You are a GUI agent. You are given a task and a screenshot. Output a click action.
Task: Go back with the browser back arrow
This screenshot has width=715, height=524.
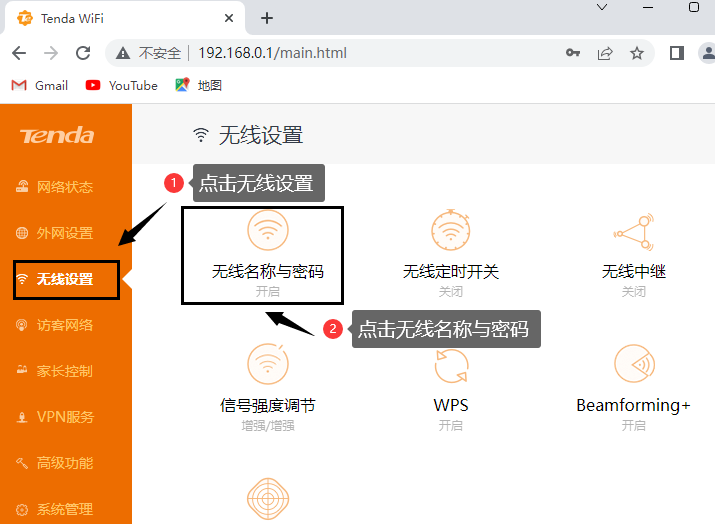[19, 53]
